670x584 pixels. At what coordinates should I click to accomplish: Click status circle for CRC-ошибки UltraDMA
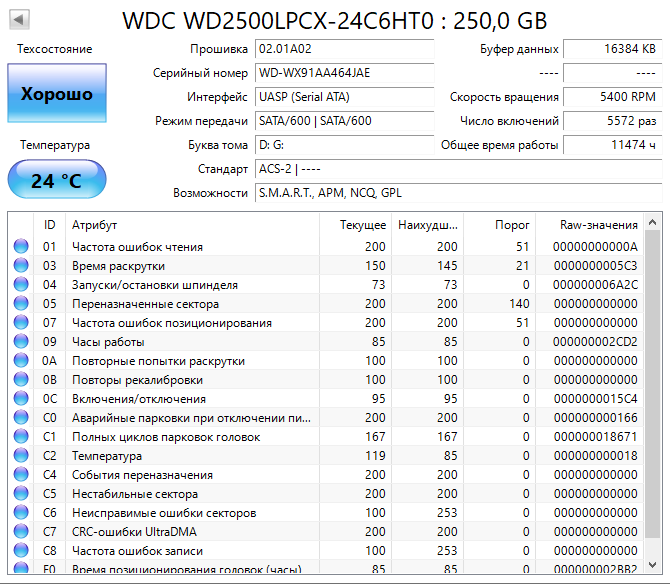[21, 532]
